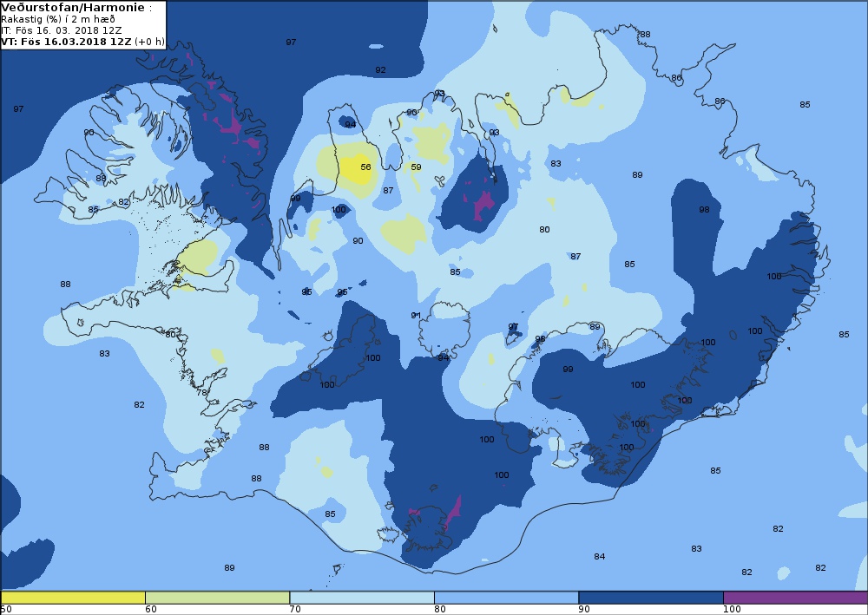The width and height of the screenshot is (868, 615).
Task: Click the medium blue 80–90 legend band
Action: pos(507,598)
